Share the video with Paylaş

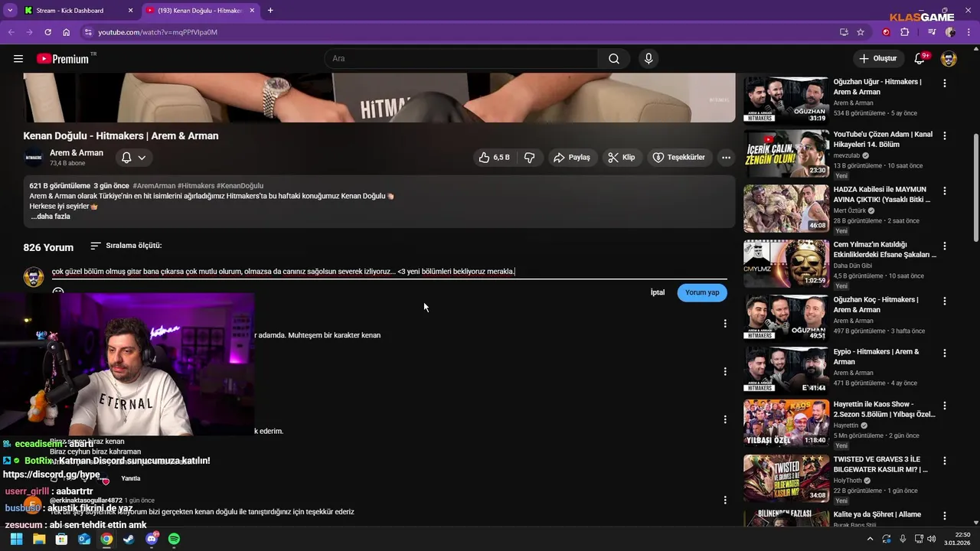572,158
